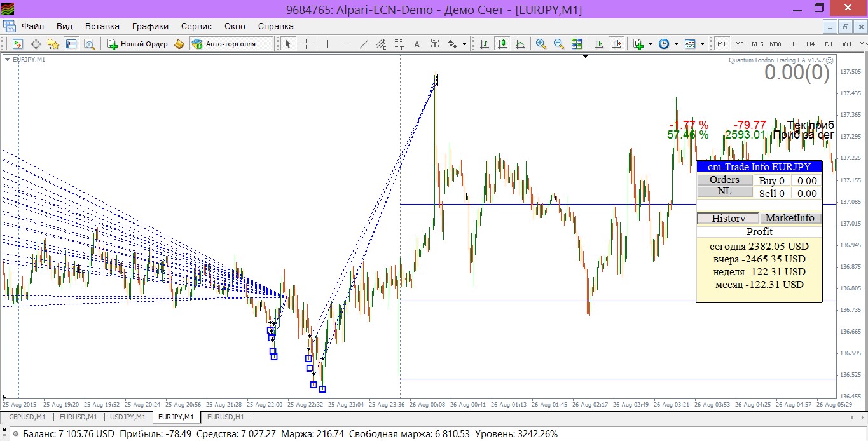This screenshot has width=868, height=441.
Task: Click the сегодня 2382.05 USD profit row
Action: (x=759, y=246)
